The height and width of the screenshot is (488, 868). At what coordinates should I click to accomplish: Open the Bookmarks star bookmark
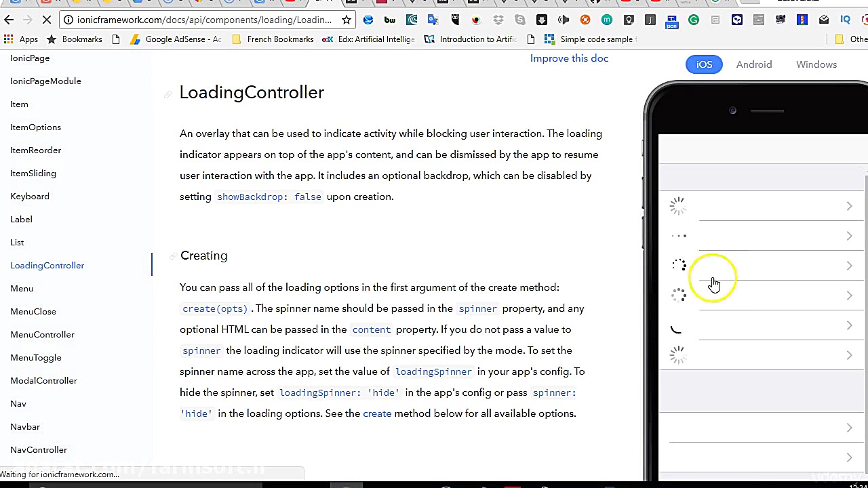tap(74, 39)
